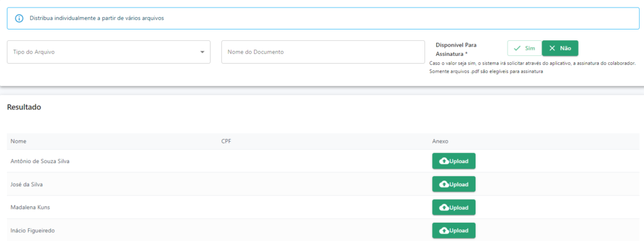Select Sim for Disponível Para Assinatura

click(525, 48)
